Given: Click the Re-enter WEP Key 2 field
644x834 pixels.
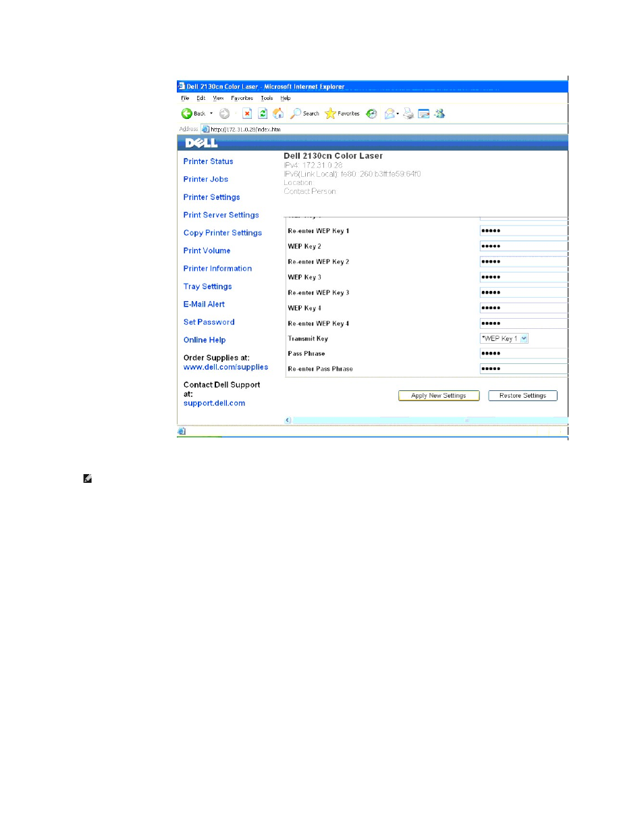Looking at the screenshot, I should 523,262.
